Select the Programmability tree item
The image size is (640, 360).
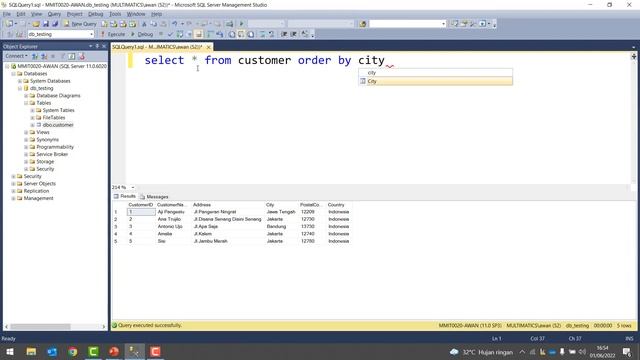55,147
